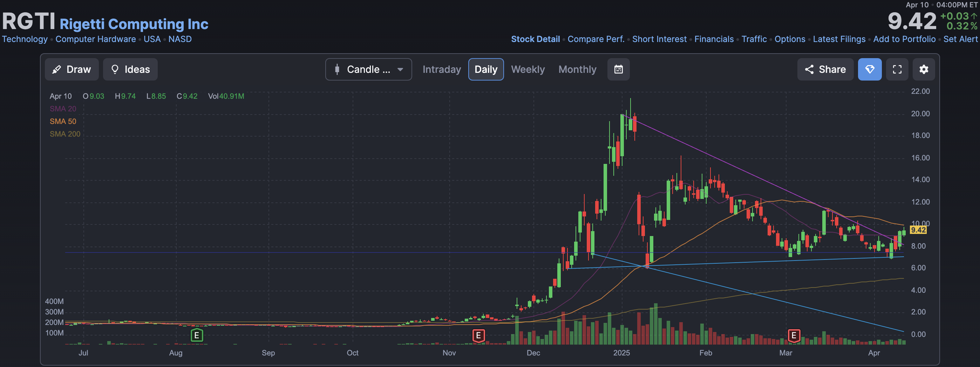The height and width of the screenshot is (367, 980).
Task: Switch to the Weekly timeframe
Action: click(x=528, y=70)
